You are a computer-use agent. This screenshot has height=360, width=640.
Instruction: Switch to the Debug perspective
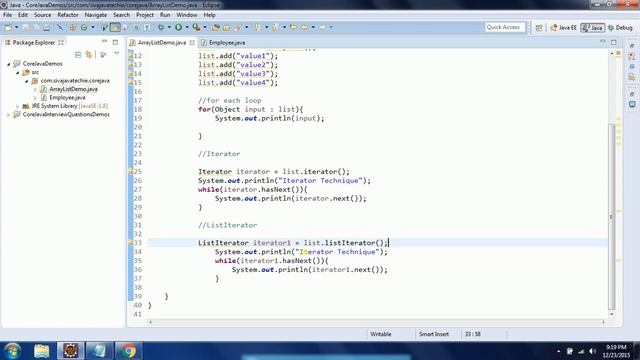click(x=620, y=28)
